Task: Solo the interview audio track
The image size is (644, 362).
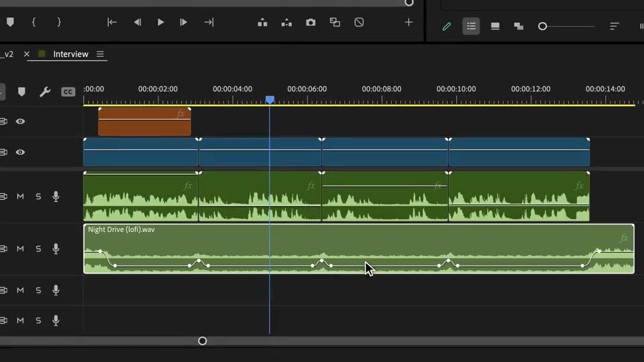Action: (38, 196)
